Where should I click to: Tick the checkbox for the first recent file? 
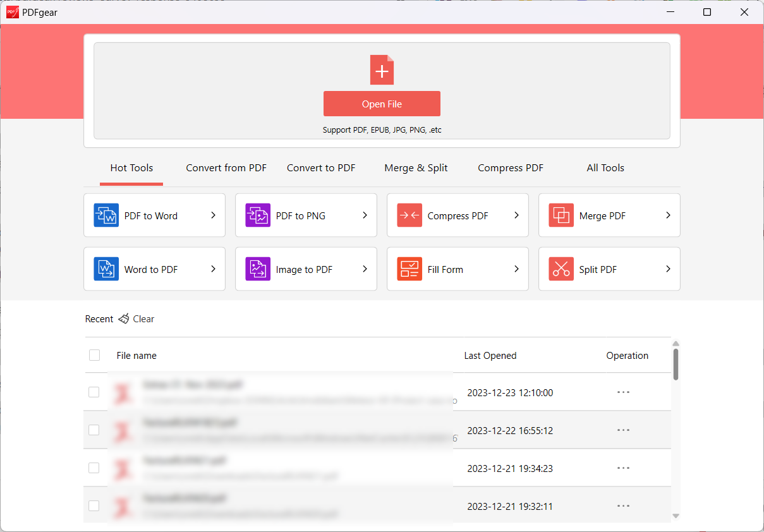(95, 392)
